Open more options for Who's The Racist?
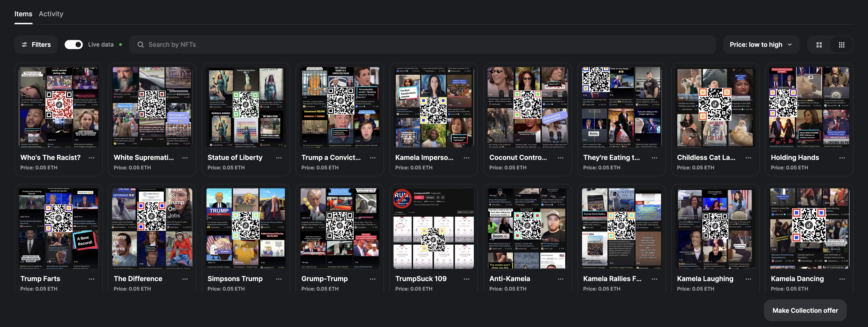This screenshot has width=868, height=327. click(92, 158)
